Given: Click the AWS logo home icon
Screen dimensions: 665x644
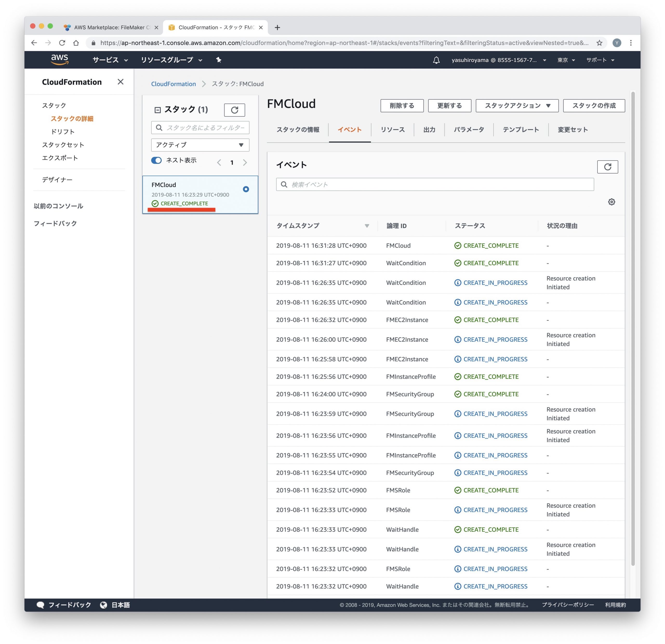Looking at the screenshot, I should coord(59,60).
